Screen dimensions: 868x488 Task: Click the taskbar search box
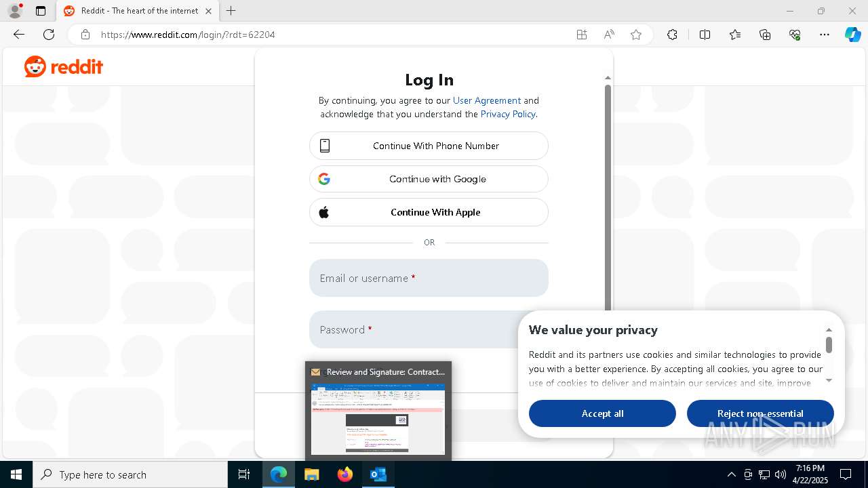tap(130, 474)
